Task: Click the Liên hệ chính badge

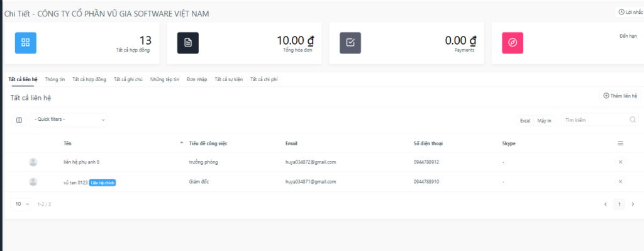Action: coord(103,183)
